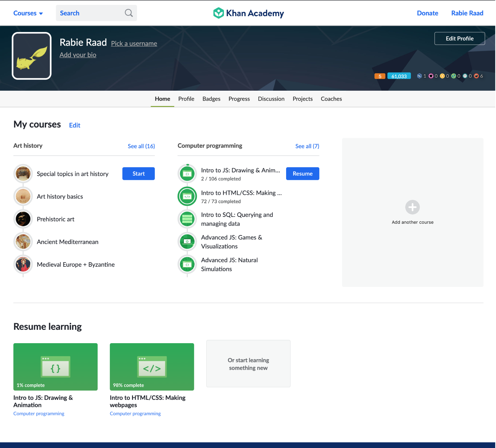Click Computer programming link under HTML/CSS card
This screenshot has height=448, width=496.
pos(135,414)
